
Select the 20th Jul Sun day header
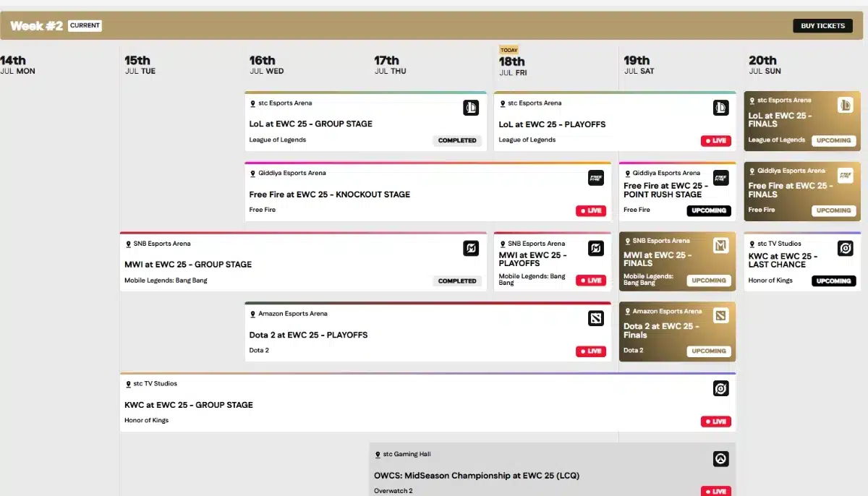(x=764, y=65)
